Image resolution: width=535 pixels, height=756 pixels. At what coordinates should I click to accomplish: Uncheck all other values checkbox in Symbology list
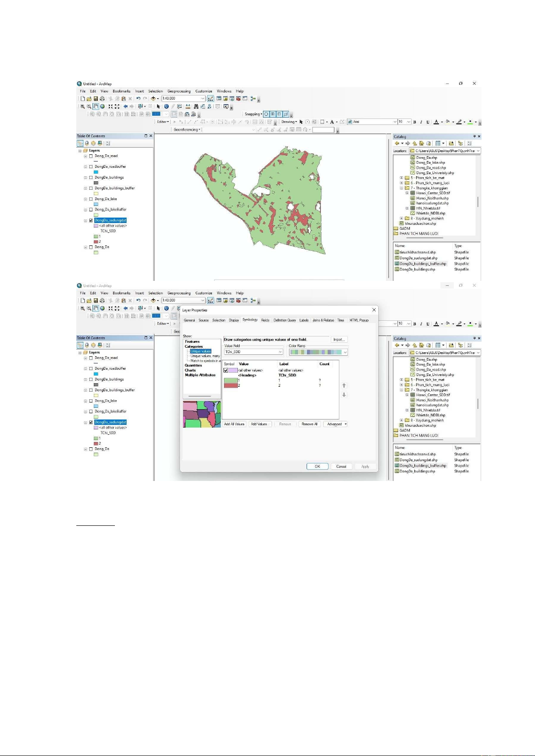[226, 370]
